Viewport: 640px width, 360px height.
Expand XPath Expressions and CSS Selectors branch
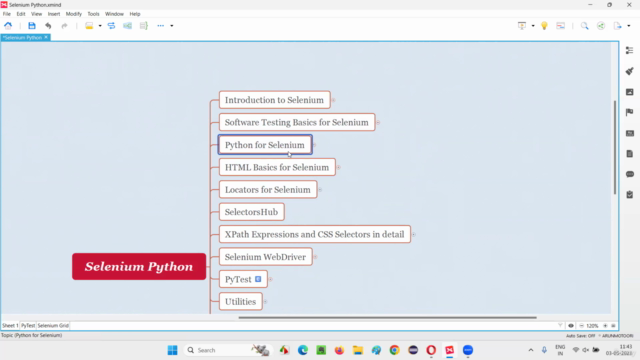point(414,235)
